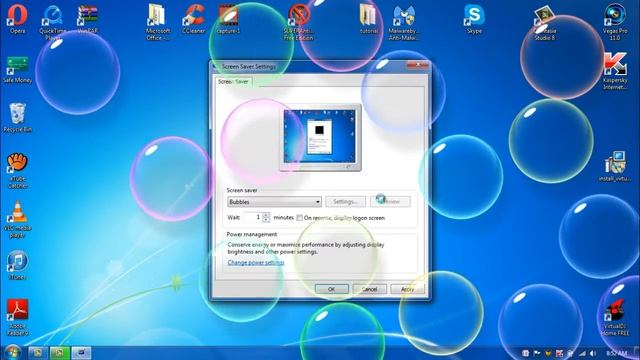Select the install_virtu... installer icon
Viewport: 640px width, 360px height.
(615, 166)
